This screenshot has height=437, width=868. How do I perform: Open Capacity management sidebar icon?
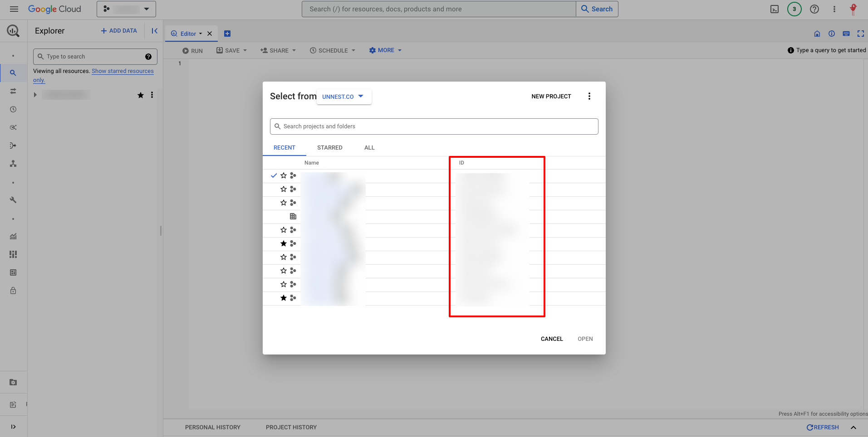coord(13,254)
